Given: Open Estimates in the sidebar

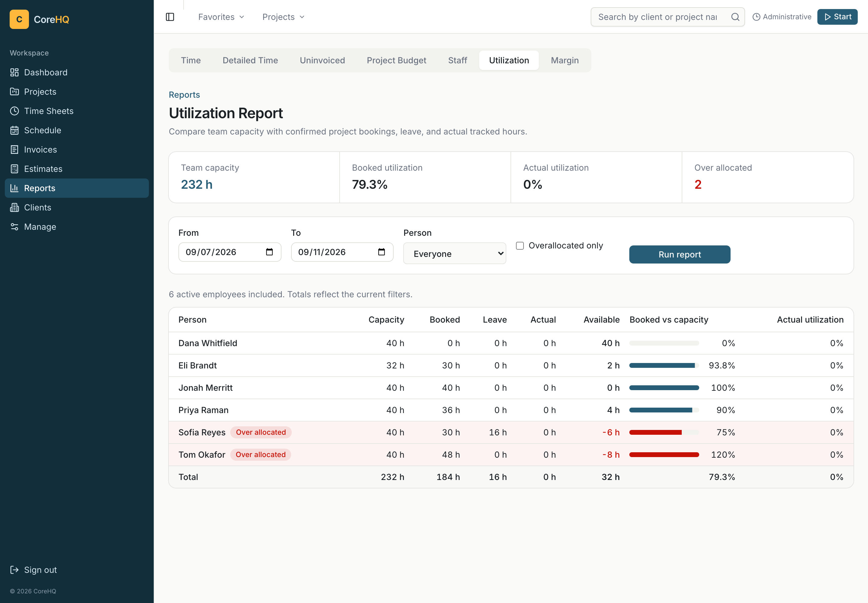Looking at the screenshot, I should [x=77, y=169].
